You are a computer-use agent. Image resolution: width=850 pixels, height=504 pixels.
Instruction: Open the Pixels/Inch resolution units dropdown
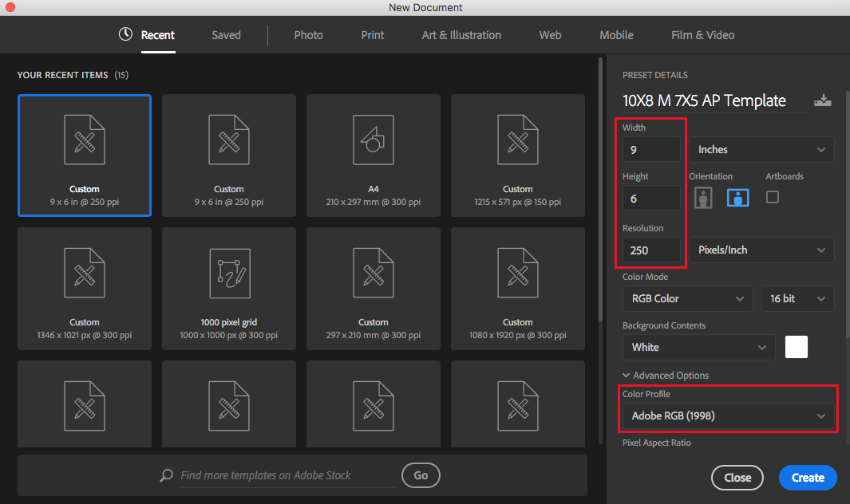(761, 250)
